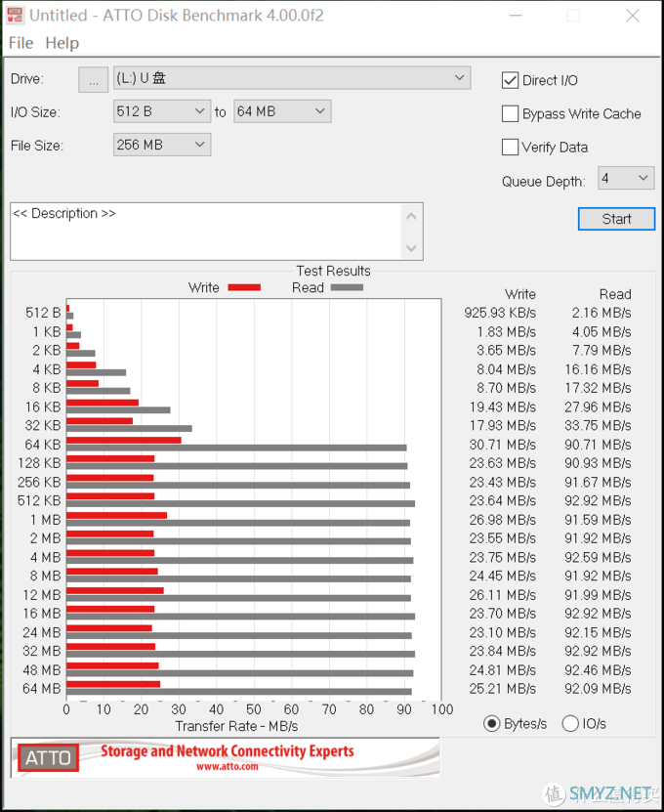This screenshot has width=664, height=812.
Task: Click the Write column header
Action: [x=520, y=294]
